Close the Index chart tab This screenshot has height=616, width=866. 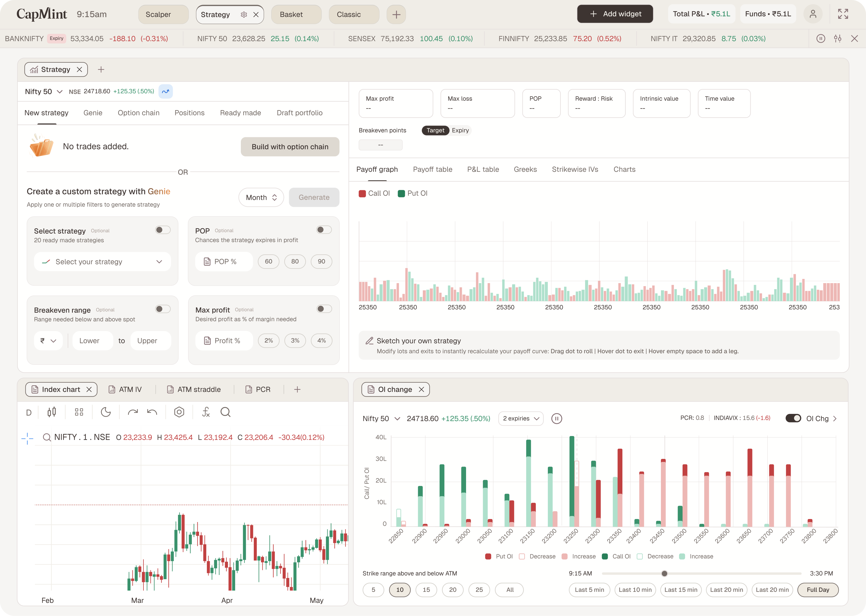point(89,390)
